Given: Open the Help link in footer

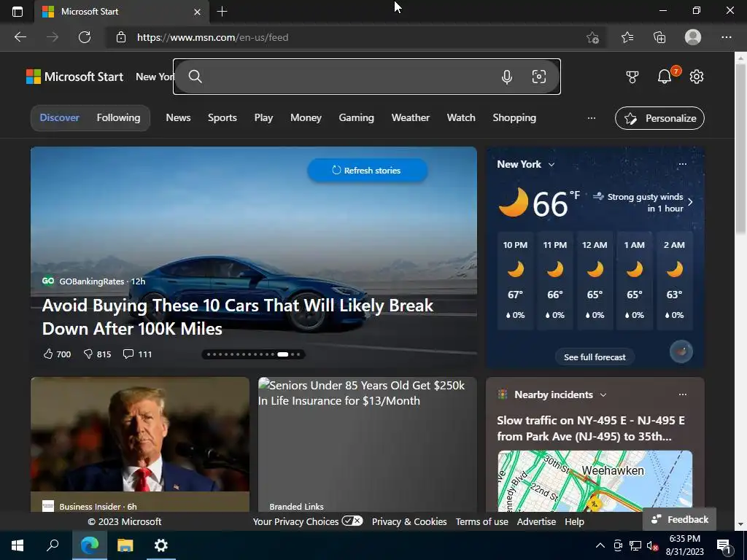Looking at the screenshot, I should [574, 521].
